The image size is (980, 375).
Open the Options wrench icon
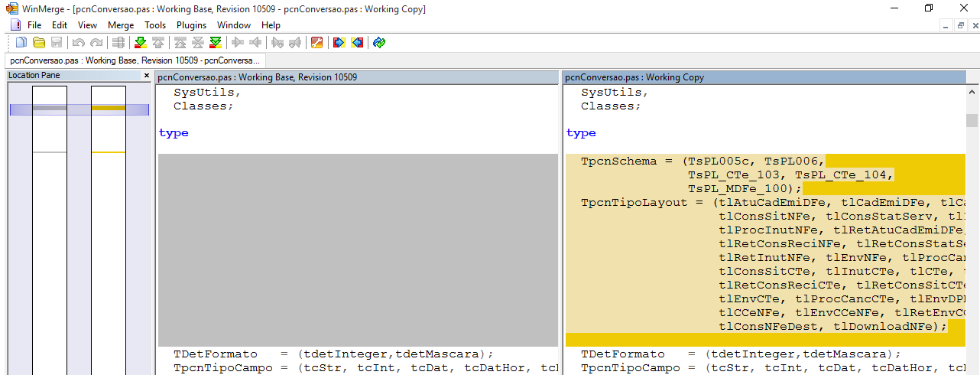pyautogui.click(x=316, y=42)
